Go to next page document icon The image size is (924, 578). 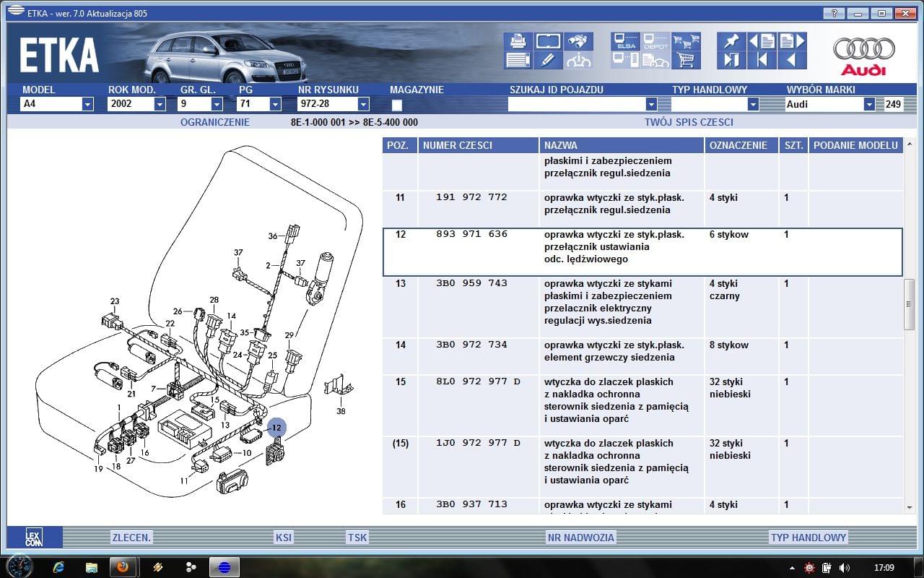point(792,41)
